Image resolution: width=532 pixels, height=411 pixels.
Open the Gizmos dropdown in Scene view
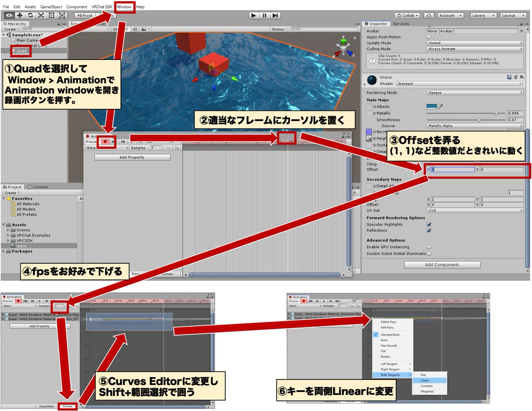click(x=278, y=29)
